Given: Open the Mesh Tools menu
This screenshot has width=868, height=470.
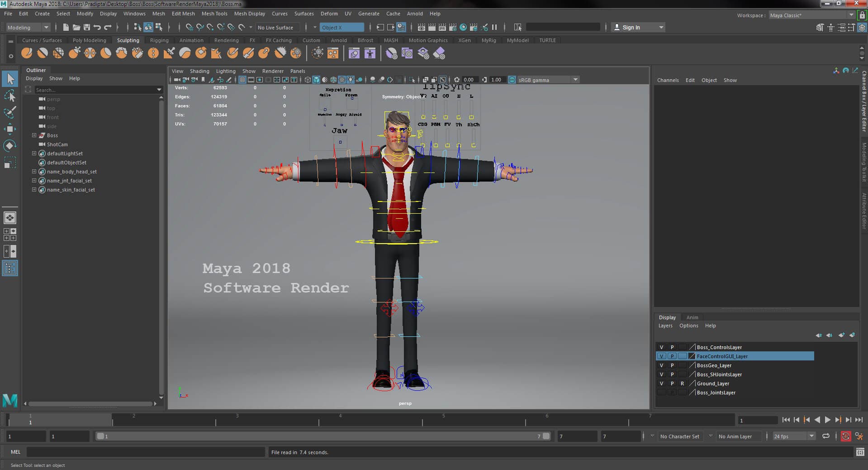Looking at the screenshot, I should 214,14.
